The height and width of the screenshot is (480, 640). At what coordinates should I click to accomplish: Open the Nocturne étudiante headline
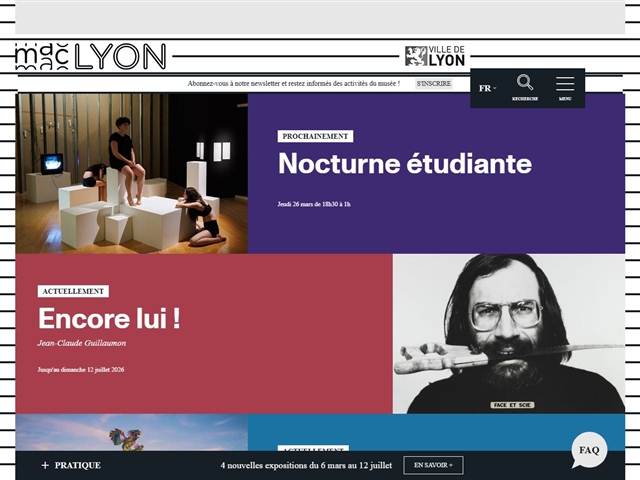pos(404,164)
